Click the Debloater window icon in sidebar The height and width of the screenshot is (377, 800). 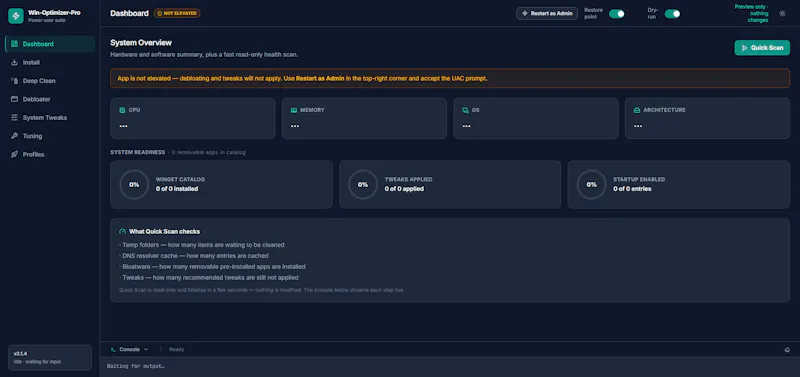point(14,99)
